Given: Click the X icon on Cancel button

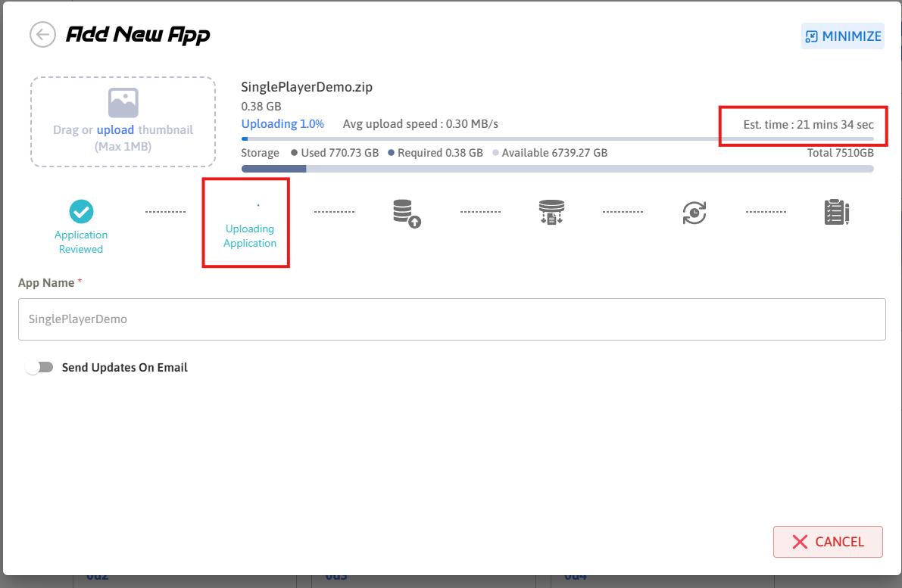Looking at the screenshot, I should [x=800, y=542].
